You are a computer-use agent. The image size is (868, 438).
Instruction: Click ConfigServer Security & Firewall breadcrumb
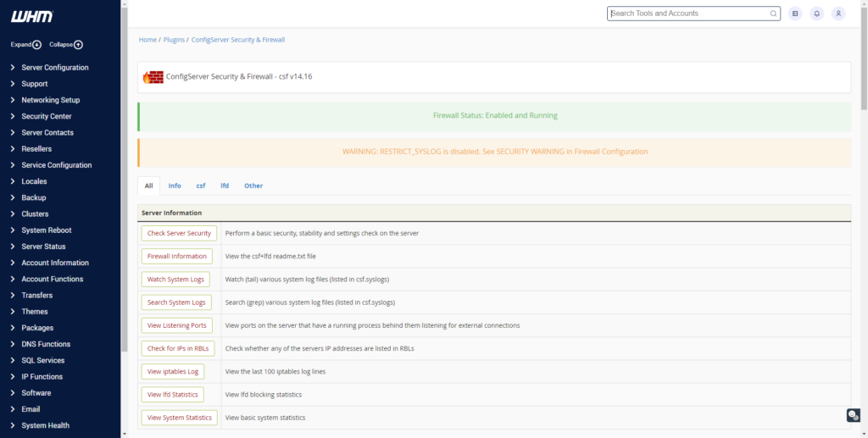[238, 40]
